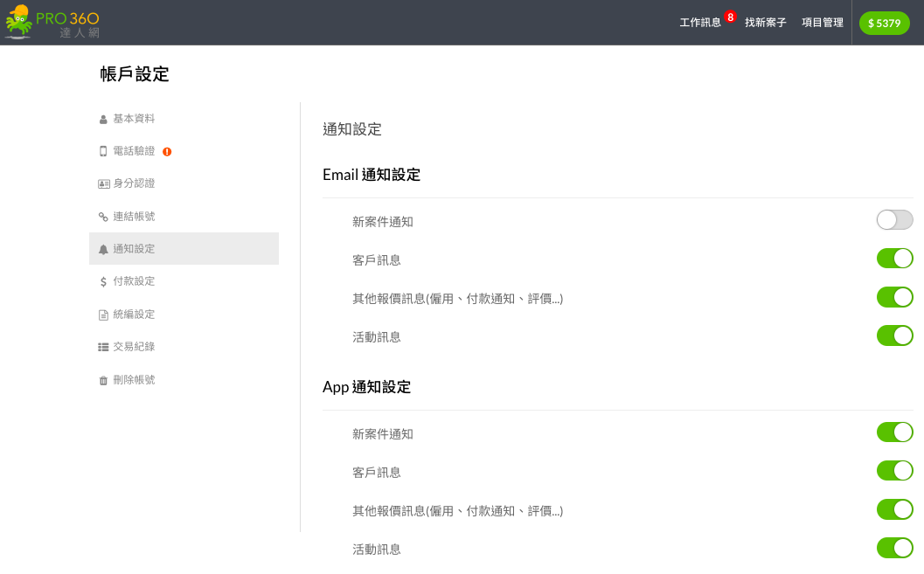Click the red 8 notification badge
Screen dimensions: 924x574
730,17
